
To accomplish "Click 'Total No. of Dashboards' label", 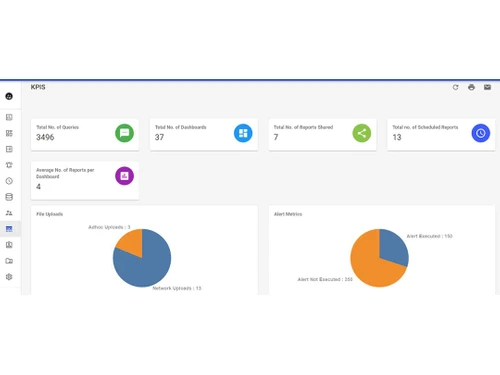I will pyautogui.click(x=180, y=127).
